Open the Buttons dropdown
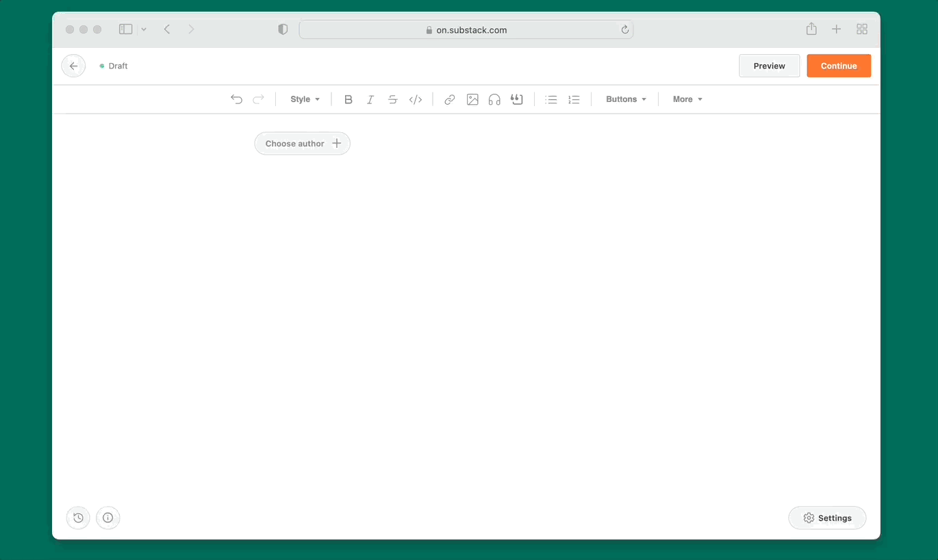 [x=625, y=99]
